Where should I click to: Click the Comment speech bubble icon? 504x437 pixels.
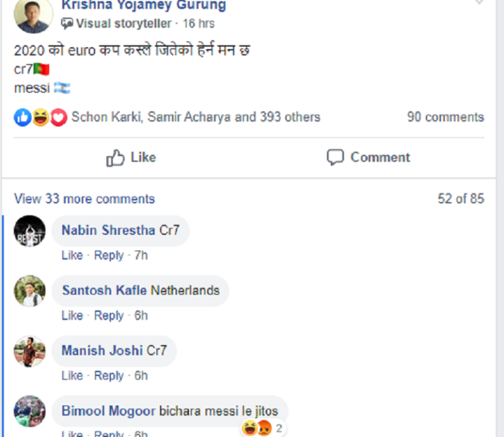tap(335, 157)
